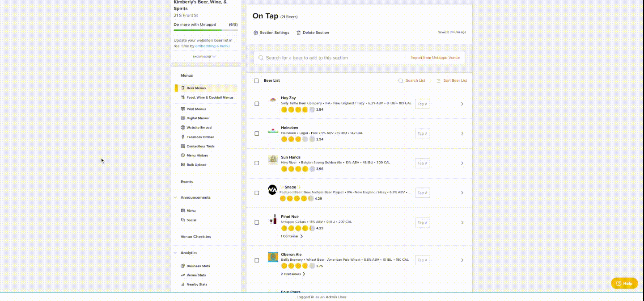Image resolution: width=644 pixels, height=301 pixels.
Task: Click Sort Beer List
Action: [x=452, y=81]
